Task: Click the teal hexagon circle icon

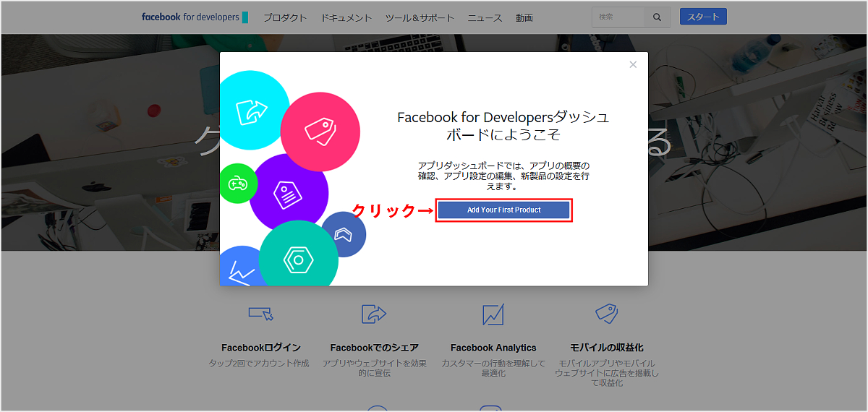Action: (297, 259)
